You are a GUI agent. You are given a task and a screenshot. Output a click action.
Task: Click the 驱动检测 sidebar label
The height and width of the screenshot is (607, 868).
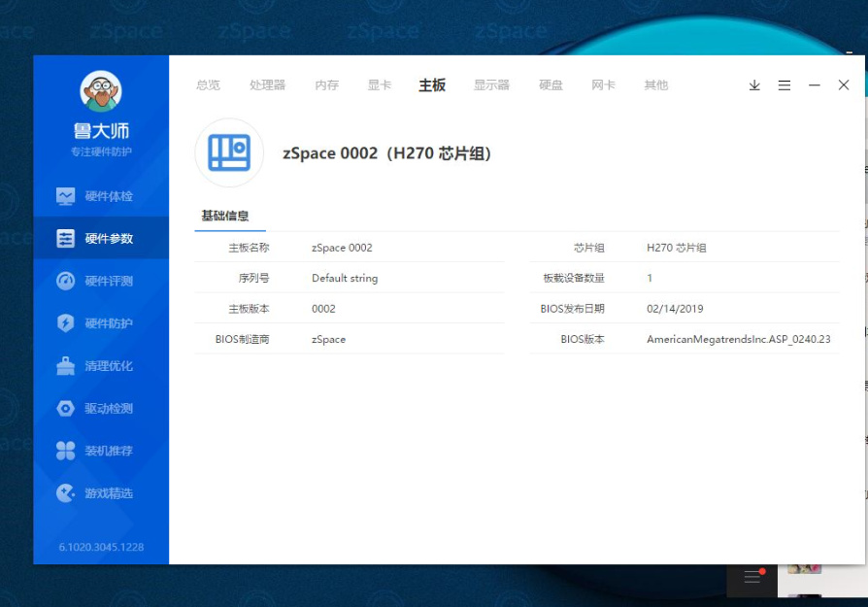[x=109, y=408]
